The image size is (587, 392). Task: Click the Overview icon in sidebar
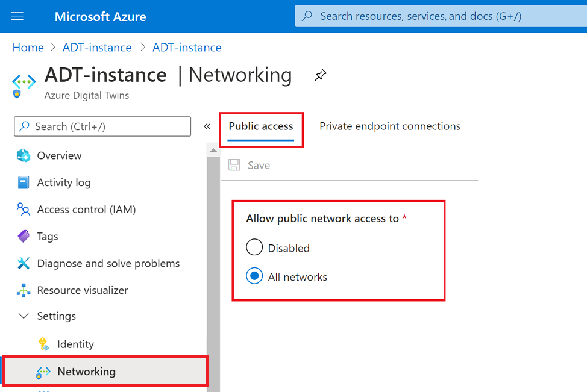tap(24, 155)
